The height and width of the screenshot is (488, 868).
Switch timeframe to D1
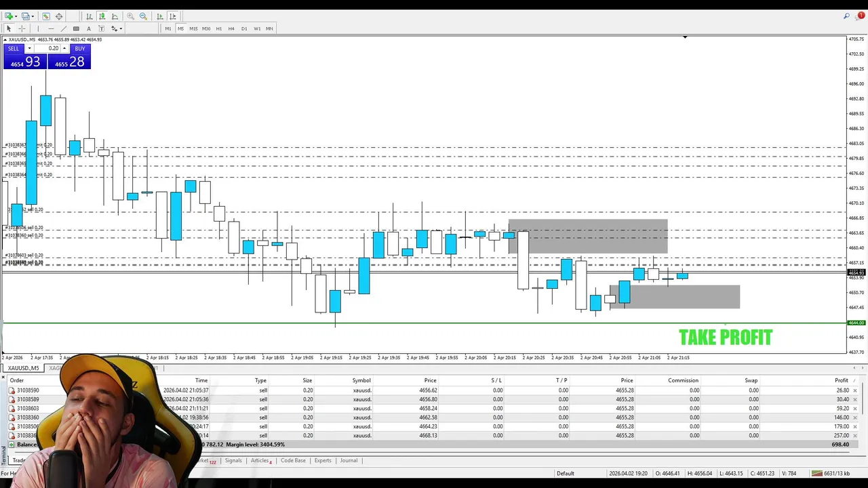(244, 28)
